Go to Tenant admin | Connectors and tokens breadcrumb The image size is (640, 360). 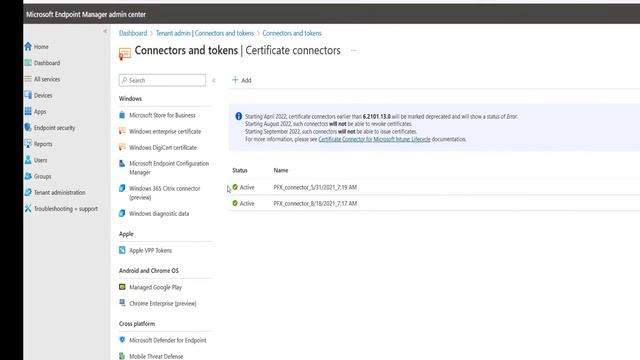pos(204,33)
